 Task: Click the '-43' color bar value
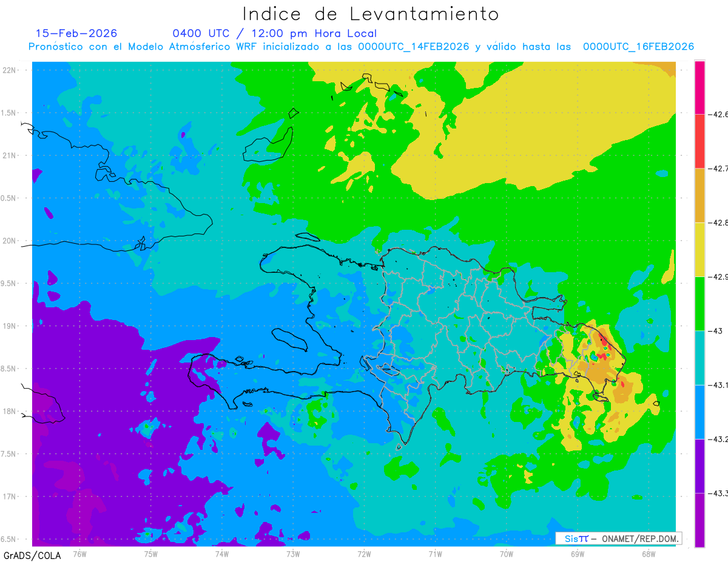tap(715, 330)
